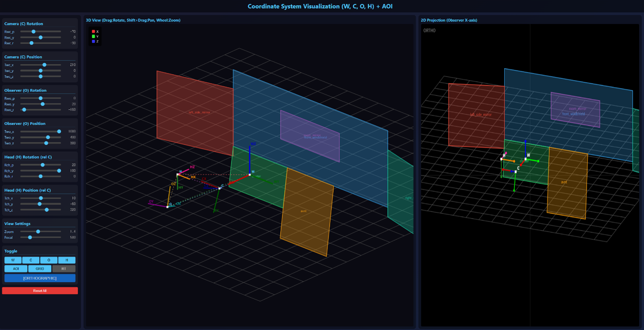Adjust the Tch_z head position slider
The width and height of the screenshot is (644, 330).
[x=41, y=210]
